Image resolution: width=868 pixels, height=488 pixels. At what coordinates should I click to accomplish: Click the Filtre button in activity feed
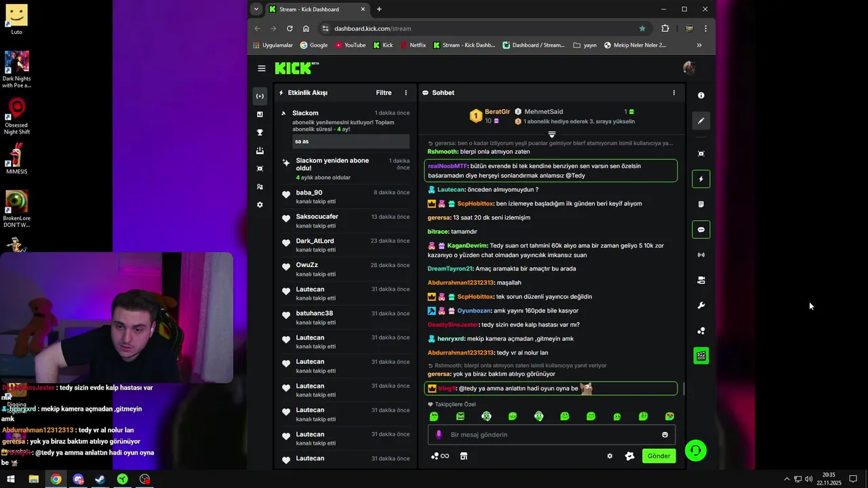coord(384,93)
